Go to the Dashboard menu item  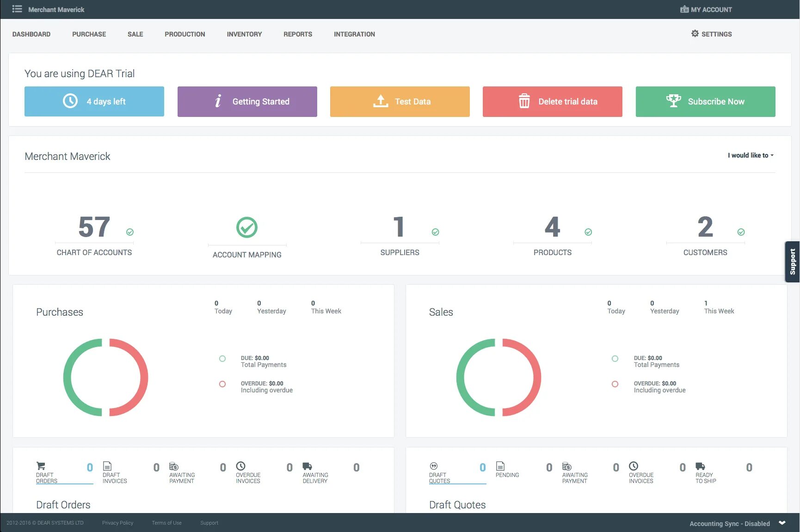(31, 34)
